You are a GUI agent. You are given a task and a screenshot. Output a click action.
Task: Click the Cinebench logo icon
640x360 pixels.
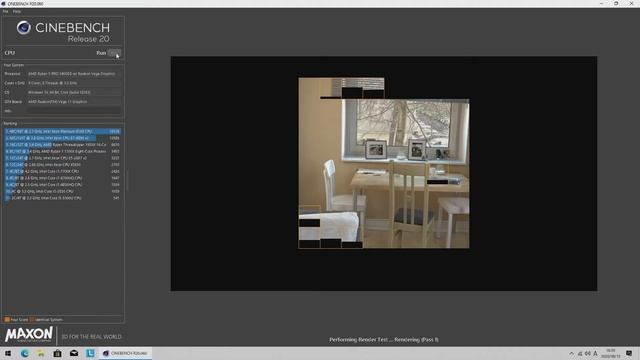coord(24,28)
